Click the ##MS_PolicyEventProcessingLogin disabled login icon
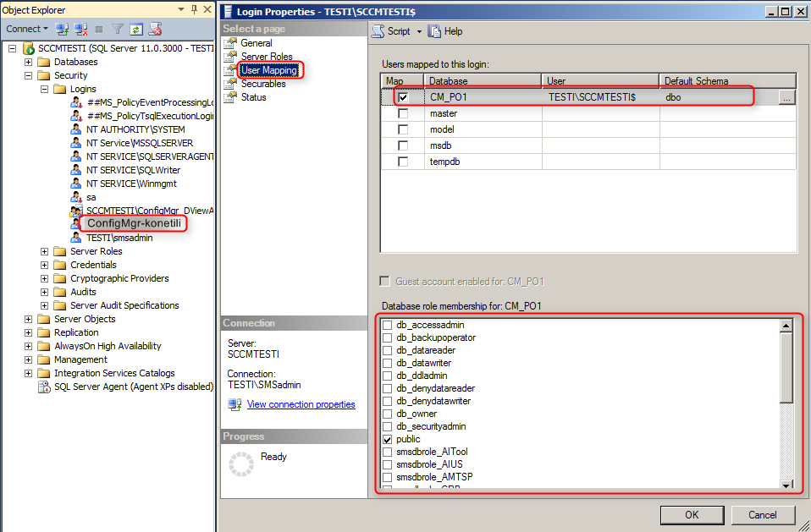The height and width of the screenshot is (532, 811). coord(76,103)
